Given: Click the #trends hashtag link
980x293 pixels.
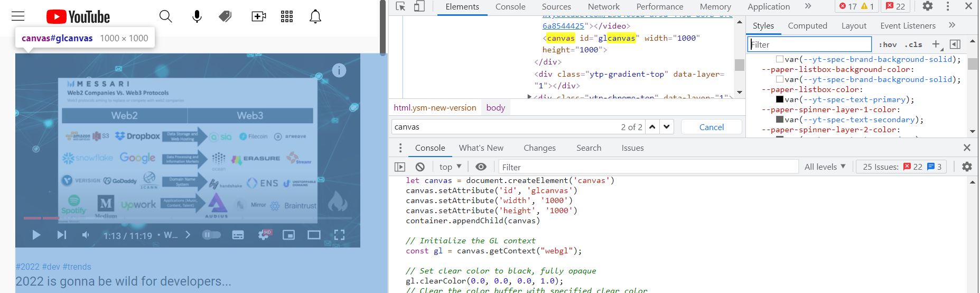Looking at the screenshot, I should pyautogui.click(x=77, y=267).
